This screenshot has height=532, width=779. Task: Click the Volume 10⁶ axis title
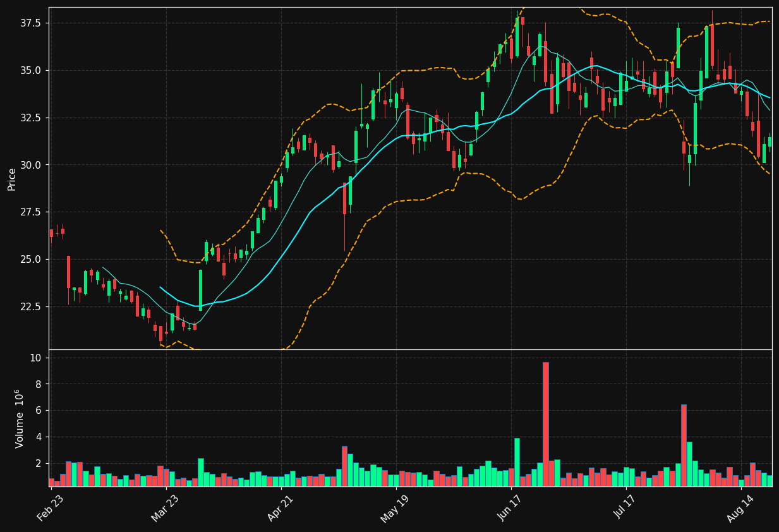point(19,418)
